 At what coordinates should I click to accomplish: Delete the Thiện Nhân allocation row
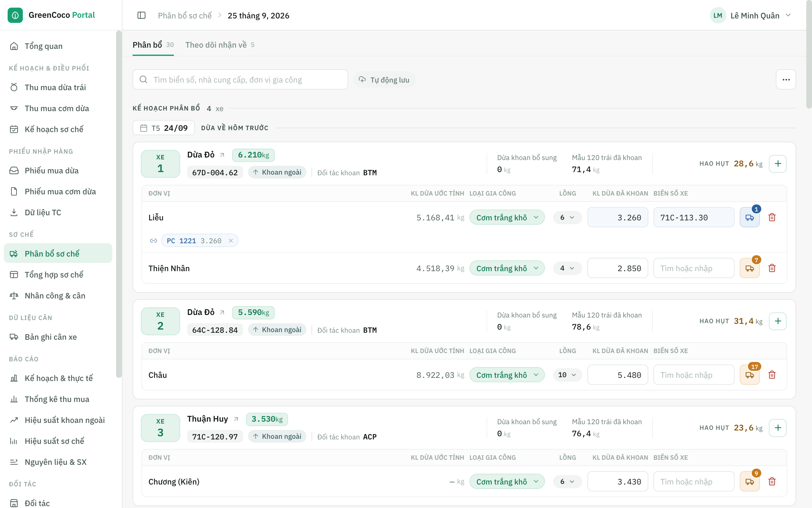pyautogui.click(x=772, y=268)
